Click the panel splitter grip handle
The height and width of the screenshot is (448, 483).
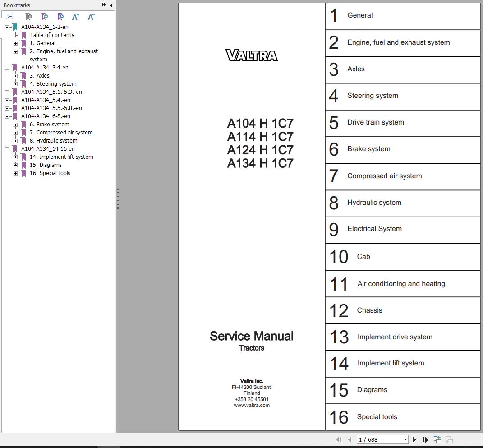pyautogui.click(x=118, y=199)
